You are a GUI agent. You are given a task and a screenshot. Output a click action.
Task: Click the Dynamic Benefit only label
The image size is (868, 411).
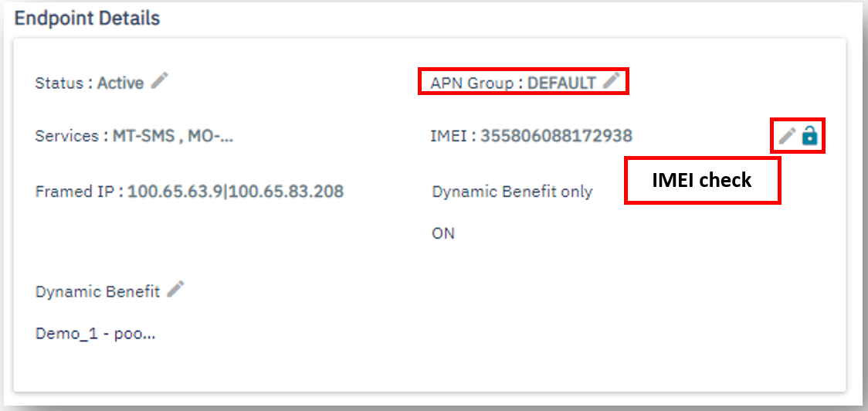pos(512,192)
